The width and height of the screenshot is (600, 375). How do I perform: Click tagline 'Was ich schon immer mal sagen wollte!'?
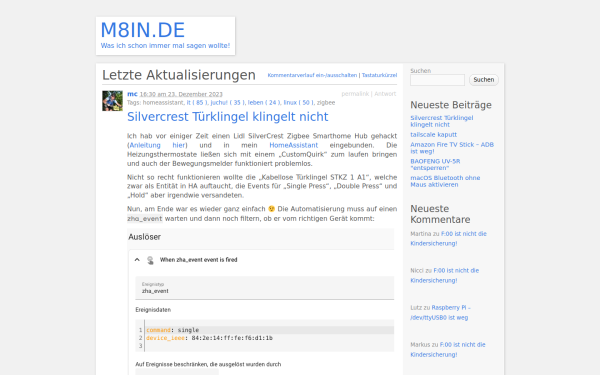pyautogui.click(x=165, y=46)
